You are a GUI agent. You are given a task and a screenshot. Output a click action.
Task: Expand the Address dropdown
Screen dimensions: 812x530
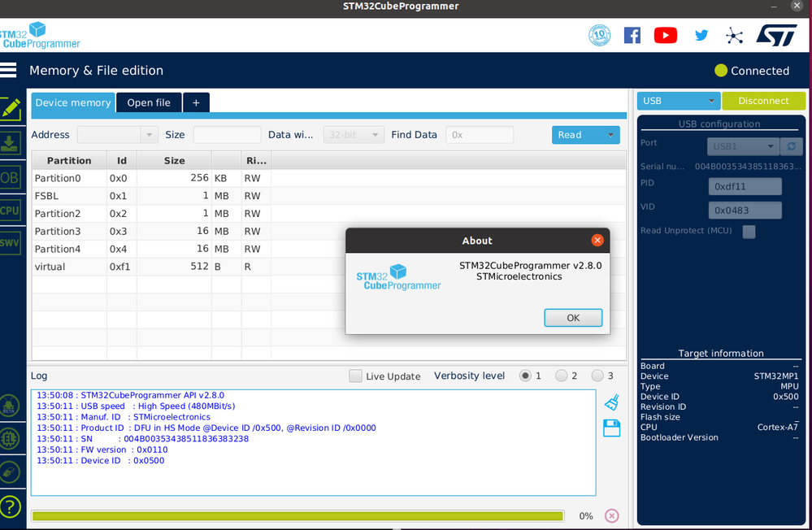point(149,135)
